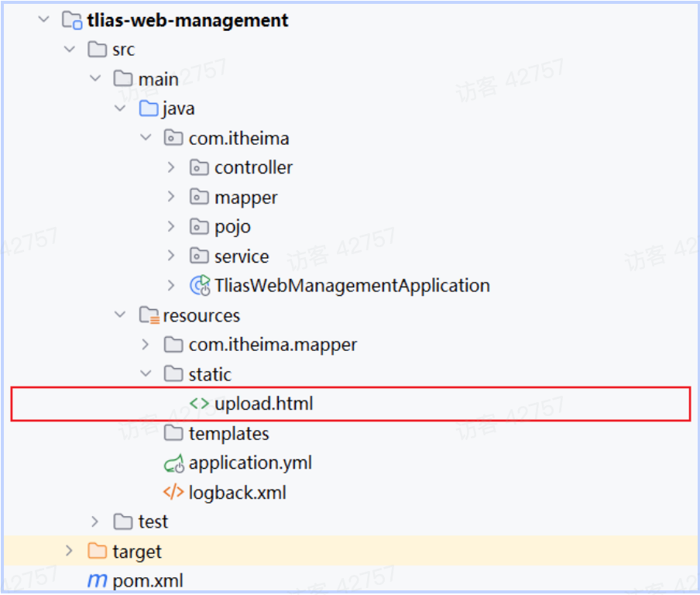Expand the mapper package arrow
The image size is (700, 595).
pyautogui.click(x=172, y=198)
